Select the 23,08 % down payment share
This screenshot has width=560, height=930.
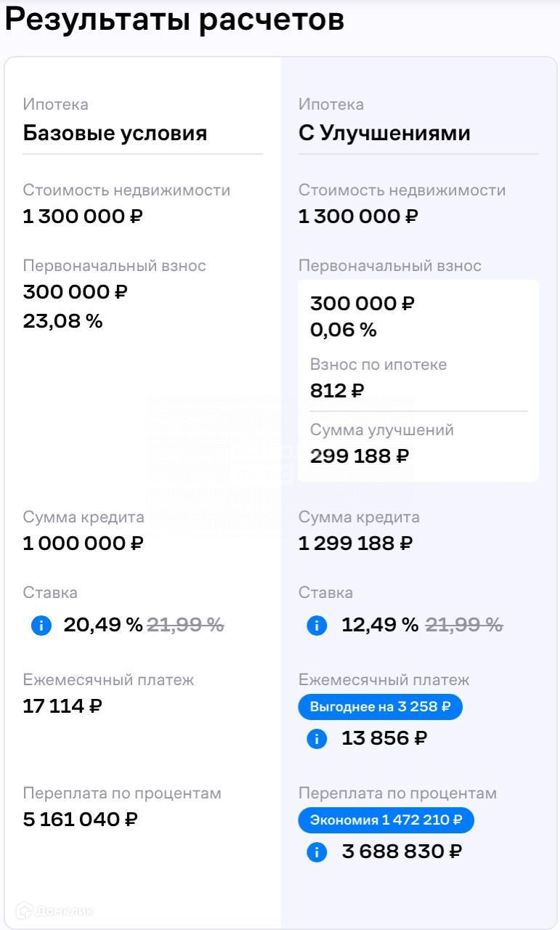[x=62, y=321]
